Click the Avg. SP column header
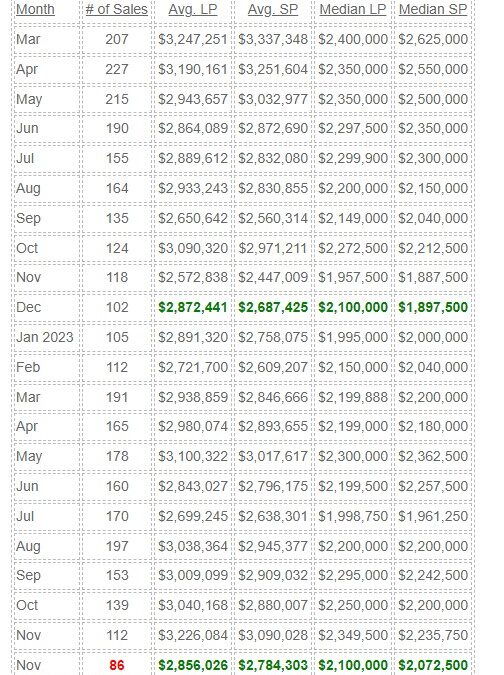The width and height of the screenshot is (504, 675). [x=272, y=9]
